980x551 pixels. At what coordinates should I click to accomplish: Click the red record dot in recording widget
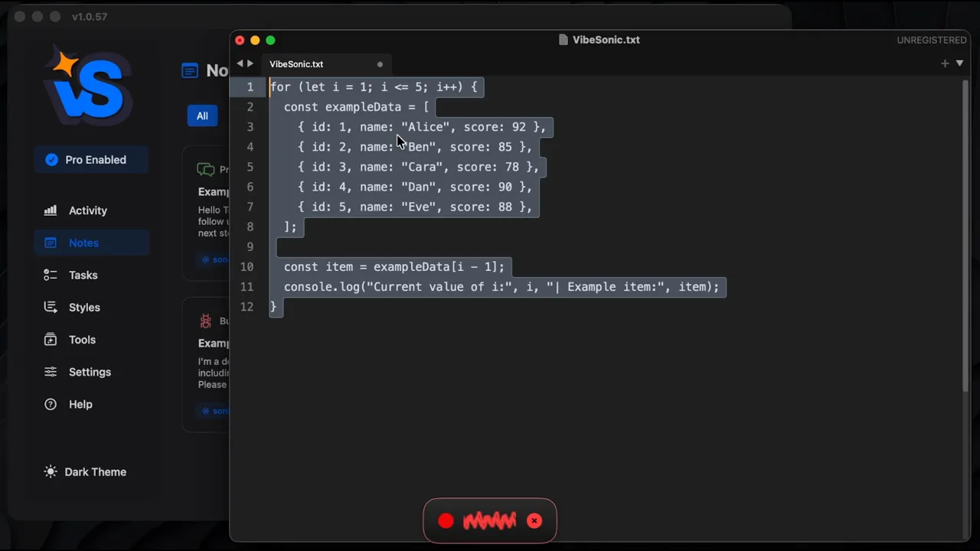click(446, 521)
